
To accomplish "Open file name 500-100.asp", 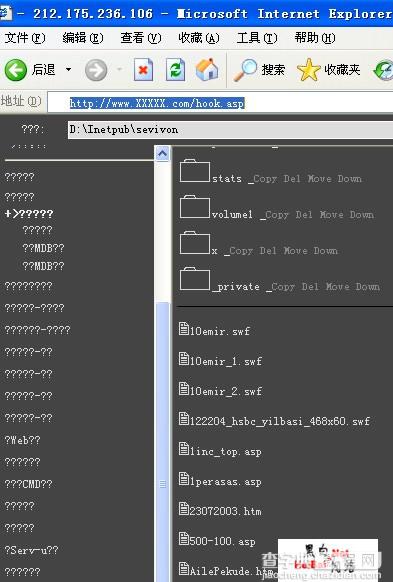I will (223, 542).
